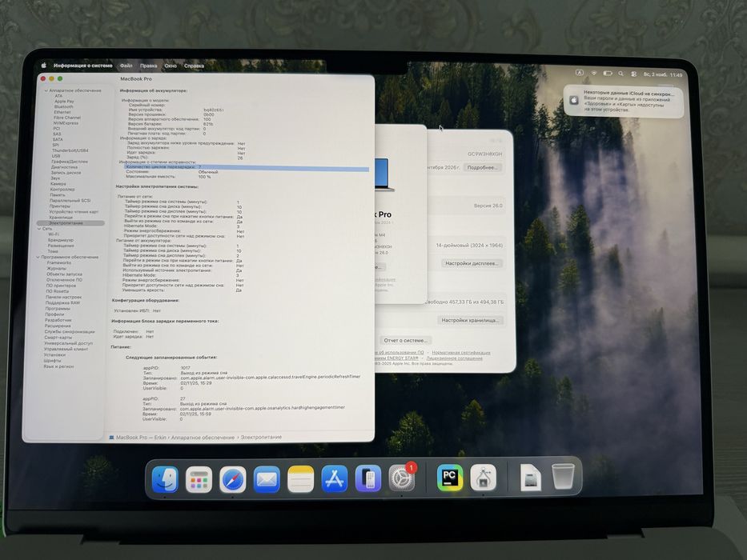This screenshot has width=747, height=560.
Task: Select Шрифты in the sidebar
Action: (52, 361)
